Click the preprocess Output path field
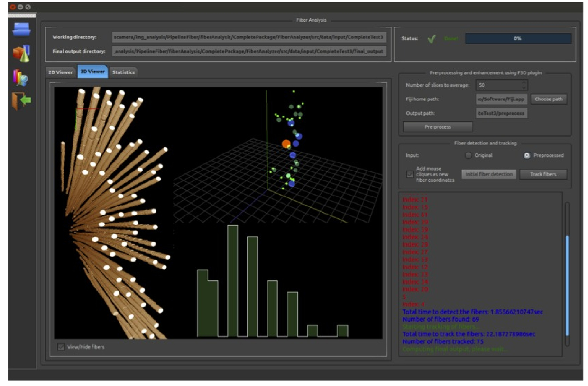The image size is (588, 386). 501,113
